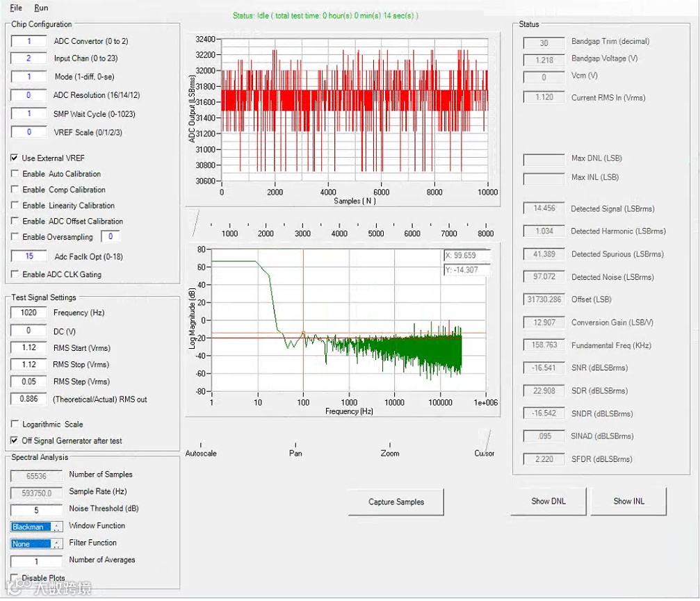The height and width of the screenshot is (601, 700).
Task: Enable Comp Calibration checkbox
Action: (15, 190)
